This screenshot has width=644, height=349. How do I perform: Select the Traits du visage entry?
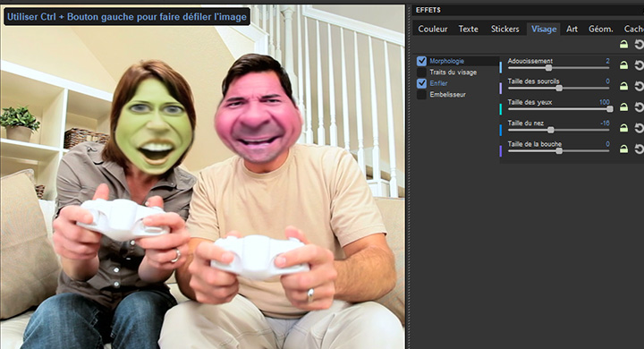[453, 72]
